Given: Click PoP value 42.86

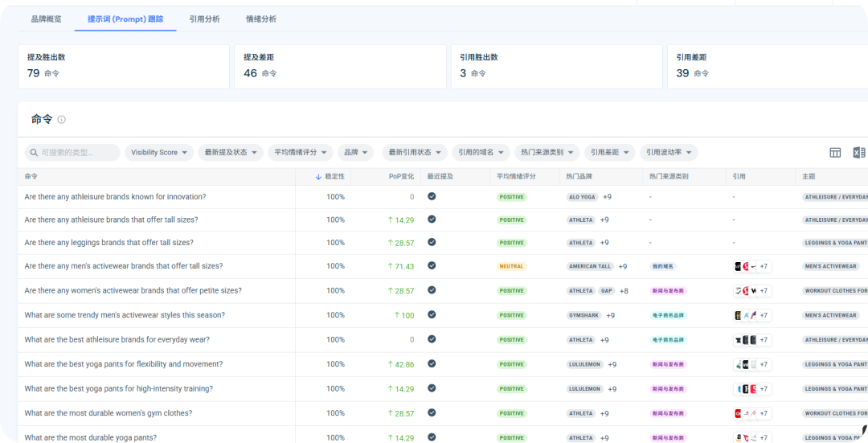Looking at the screenshot, I should 401,364.
